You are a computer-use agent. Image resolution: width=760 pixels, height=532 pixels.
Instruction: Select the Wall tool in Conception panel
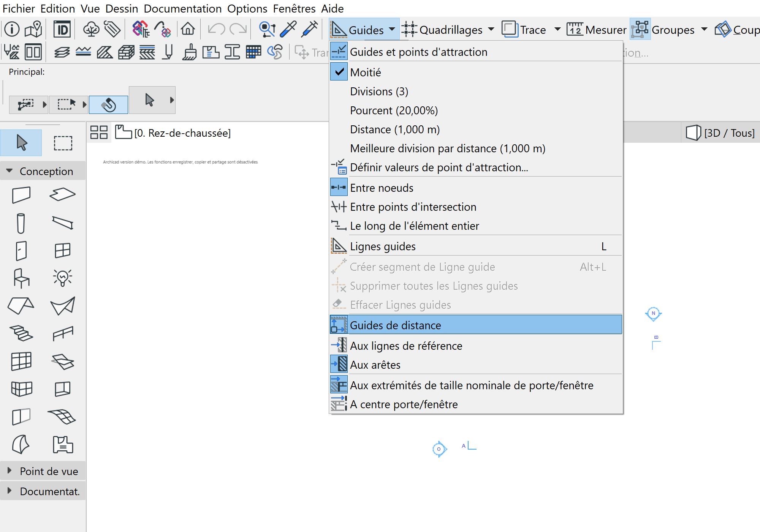click(21, 195)
